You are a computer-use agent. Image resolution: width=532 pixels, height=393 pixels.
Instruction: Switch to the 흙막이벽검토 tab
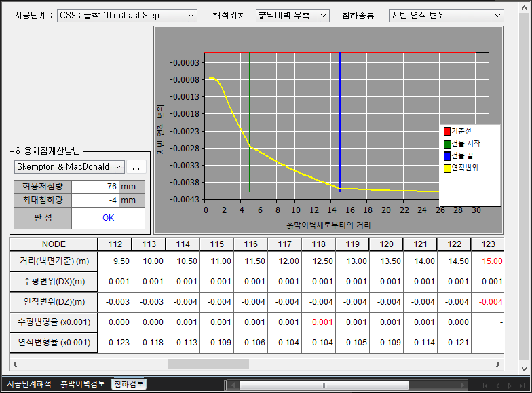pyautogui.click(x=83, y=384)
